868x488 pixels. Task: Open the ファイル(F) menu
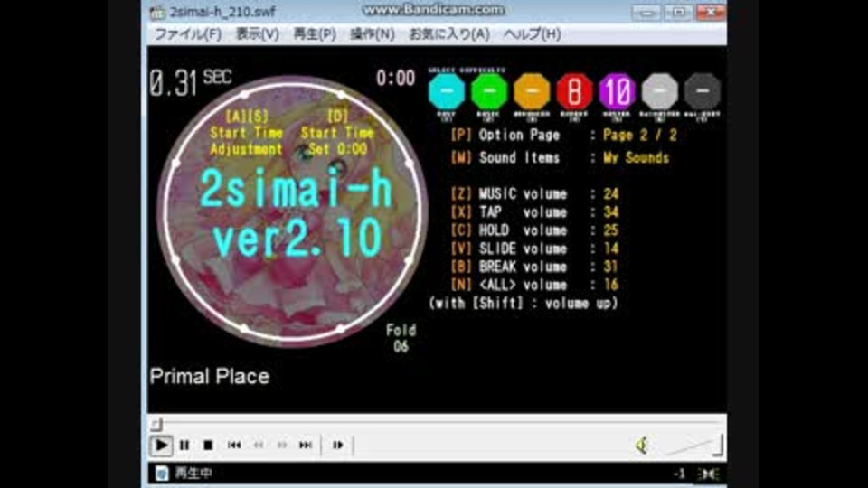(188, 34)
